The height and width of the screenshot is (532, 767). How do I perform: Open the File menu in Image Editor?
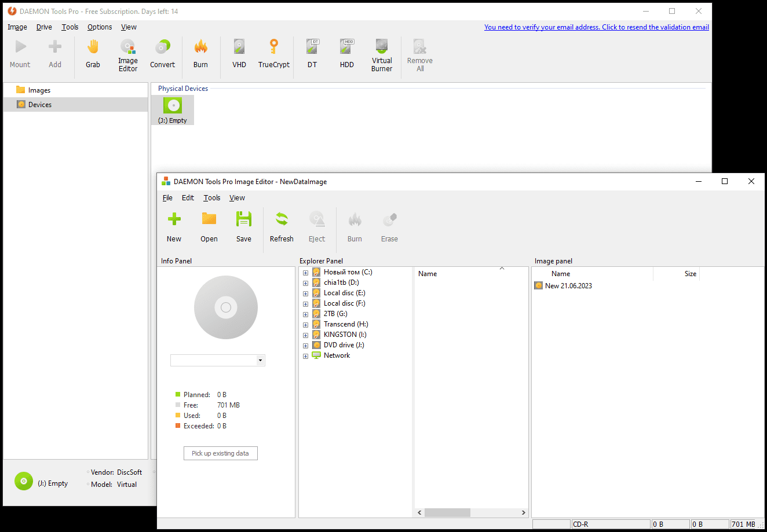pos(167,198)
